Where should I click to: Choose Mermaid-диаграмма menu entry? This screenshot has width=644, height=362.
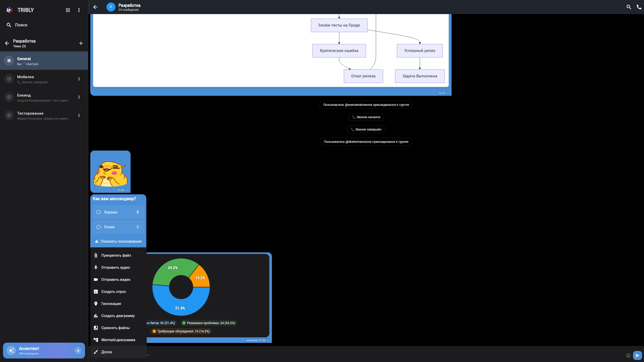(118, 340)
